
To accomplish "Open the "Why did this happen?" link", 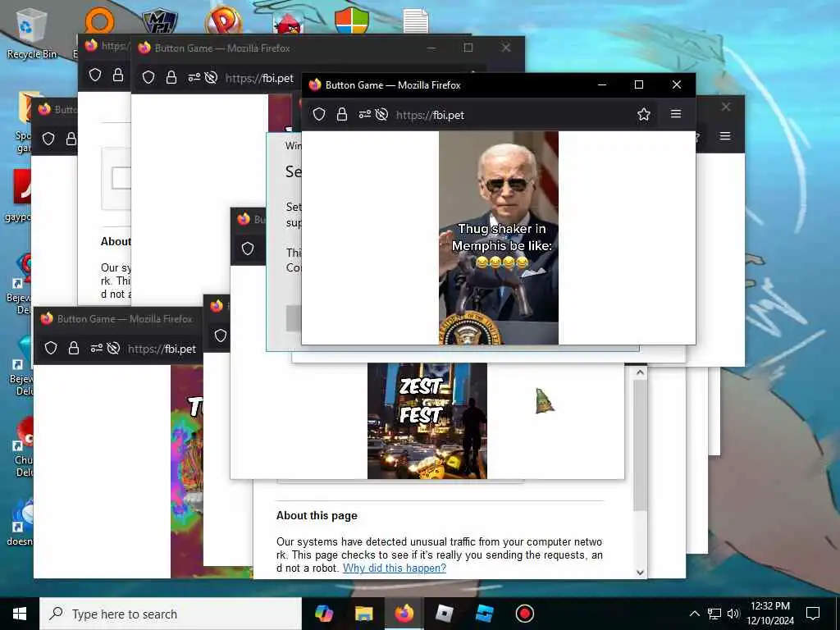I will pos(395,568).
